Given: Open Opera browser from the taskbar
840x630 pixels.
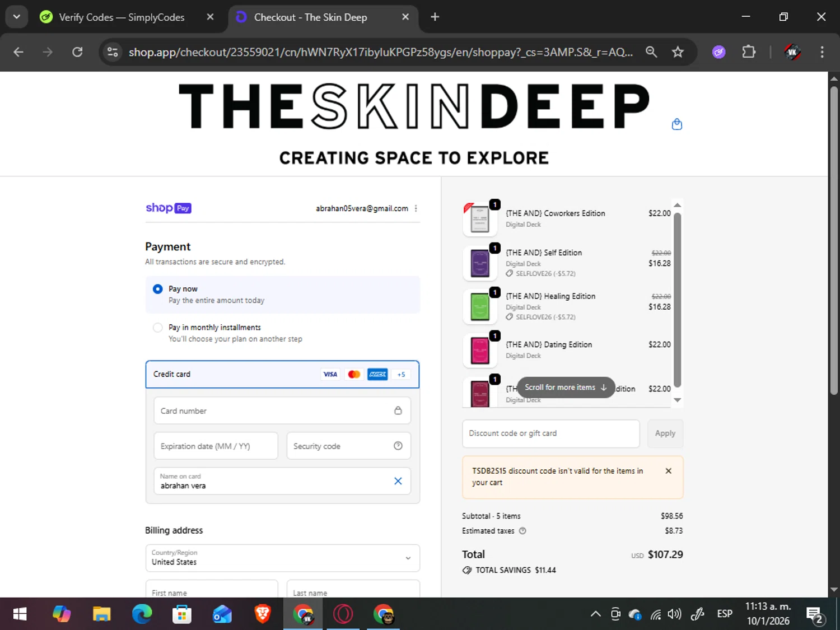Looking at the screenshot, I should (x=343, y=614).
